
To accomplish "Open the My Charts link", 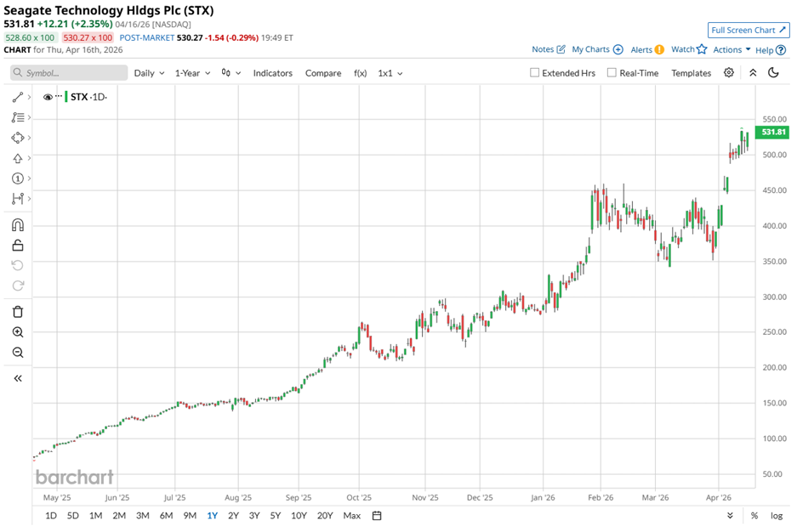I will pos(597,50).
